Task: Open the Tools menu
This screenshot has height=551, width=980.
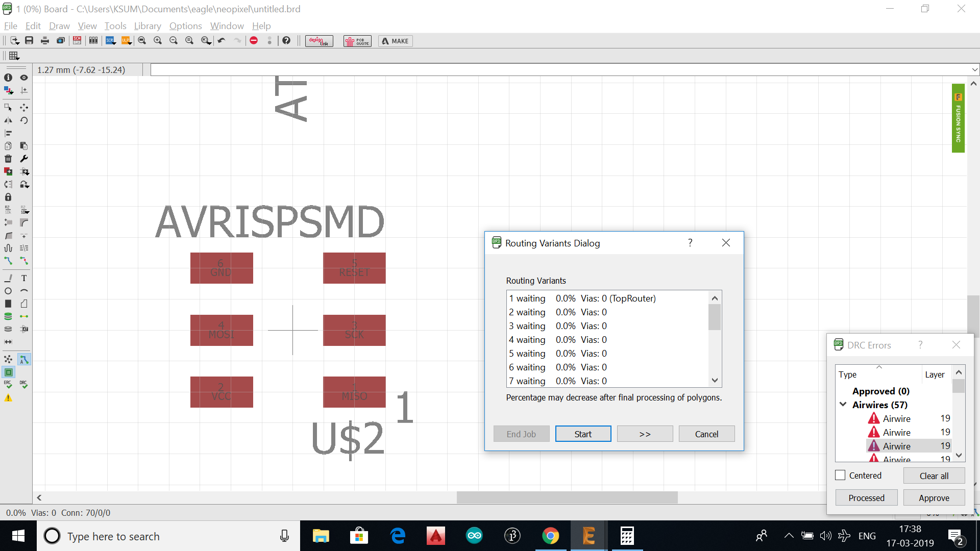Action: (x=115, y=26)
